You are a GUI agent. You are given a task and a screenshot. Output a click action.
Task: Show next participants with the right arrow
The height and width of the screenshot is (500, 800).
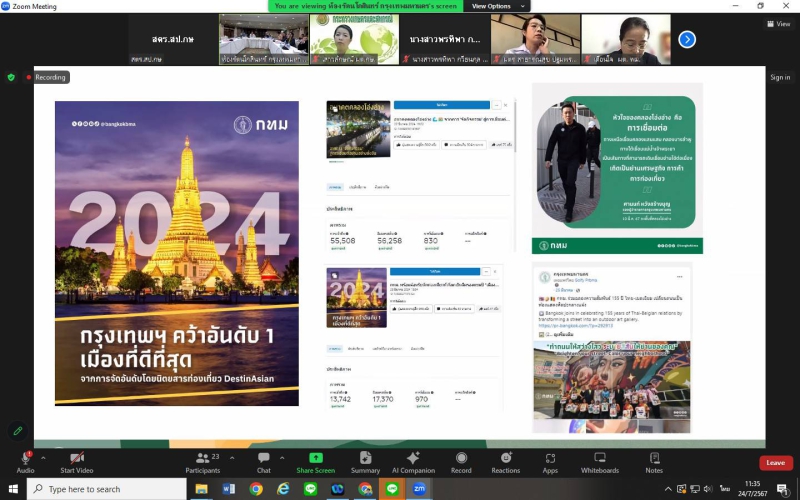(x=687, y=39)
